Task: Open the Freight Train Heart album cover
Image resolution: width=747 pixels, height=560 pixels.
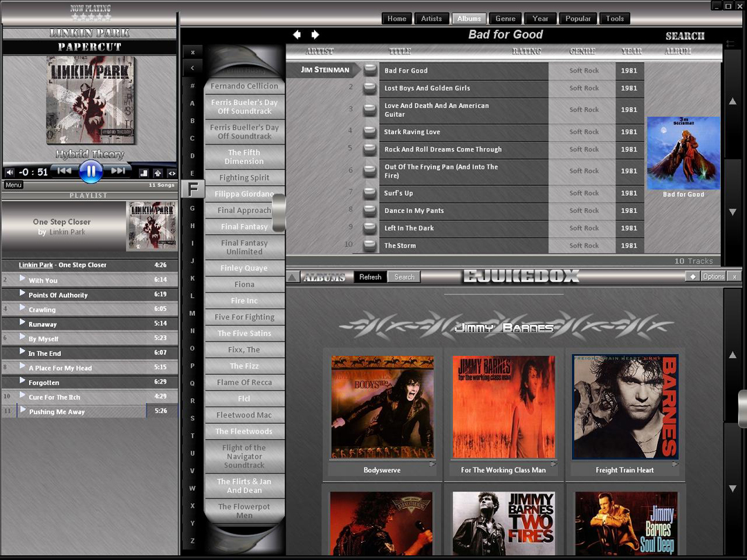Action: (x=625, y=407)
